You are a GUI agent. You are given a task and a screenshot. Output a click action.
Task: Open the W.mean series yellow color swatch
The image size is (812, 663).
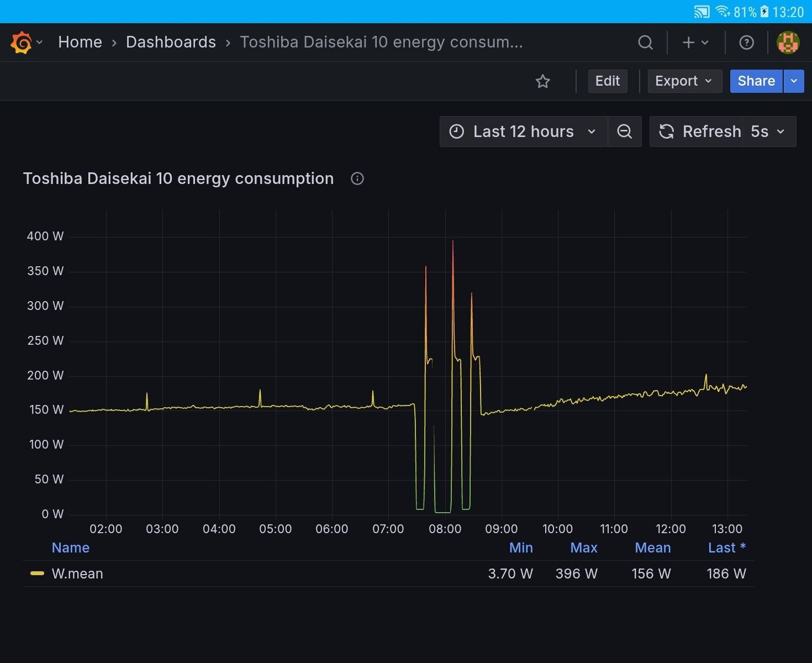tap(37, 573)
